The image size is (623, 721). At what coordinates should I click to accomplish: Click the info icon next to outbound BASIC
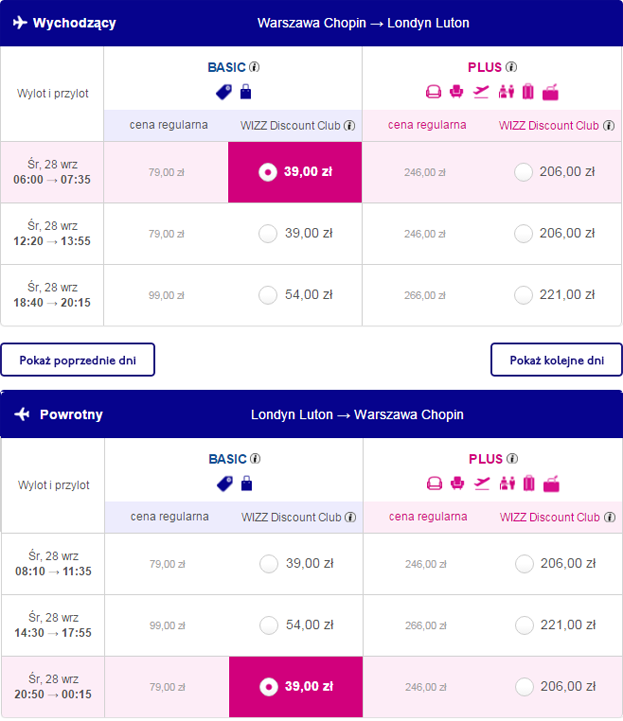[254, 67]
